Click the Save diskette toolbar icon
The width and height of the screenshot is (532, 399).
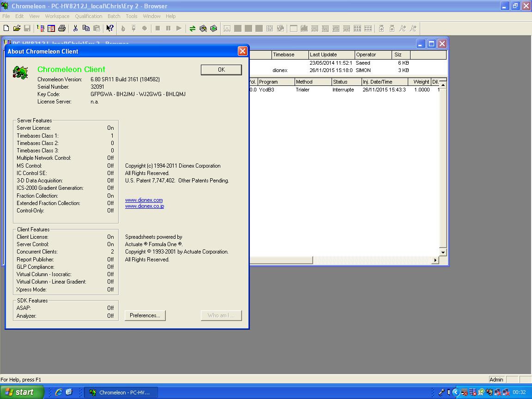pos(27,29)
